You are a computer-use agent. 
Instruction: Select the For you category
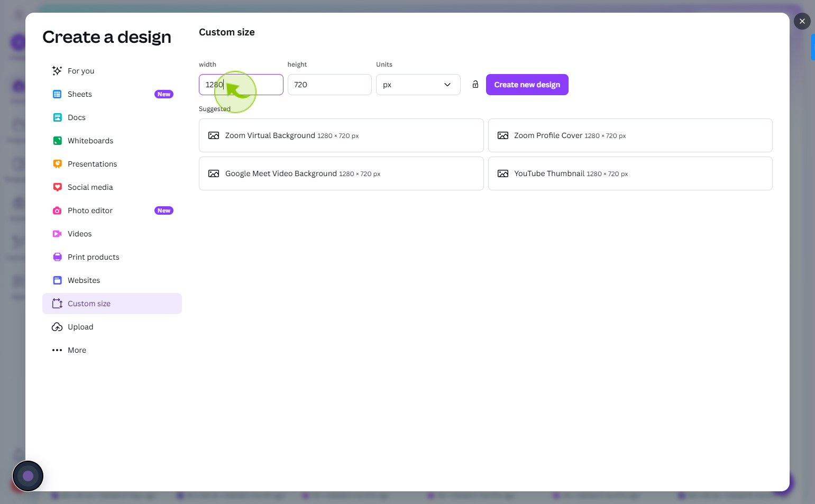coord(112,71)
